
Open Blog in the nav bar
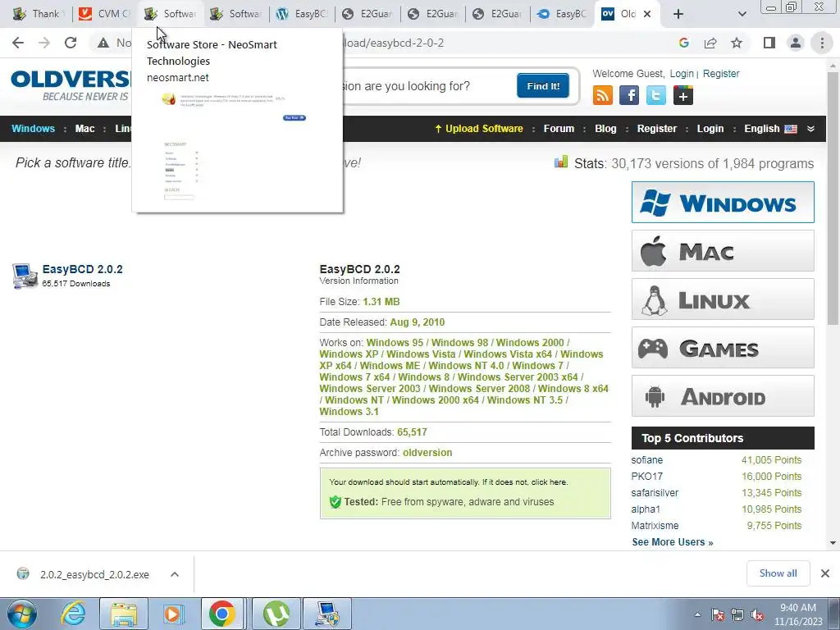click(x=605, y=129)
